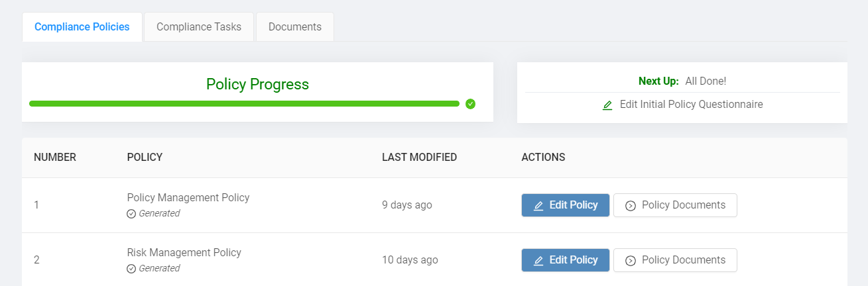868x286 pixels.
Task: Click the green checkmark ending the progress bar
Action: coord(470,104)
